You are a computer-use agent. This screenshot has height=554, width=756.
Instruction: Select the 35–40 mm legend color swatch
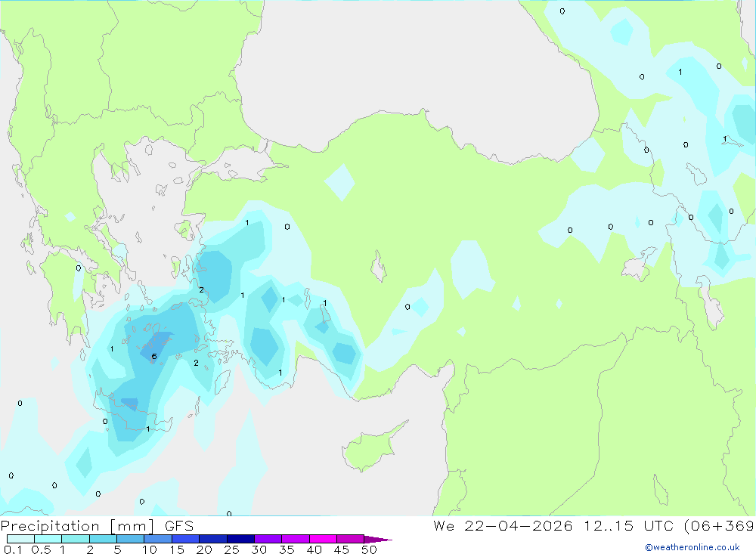(295, 539)
